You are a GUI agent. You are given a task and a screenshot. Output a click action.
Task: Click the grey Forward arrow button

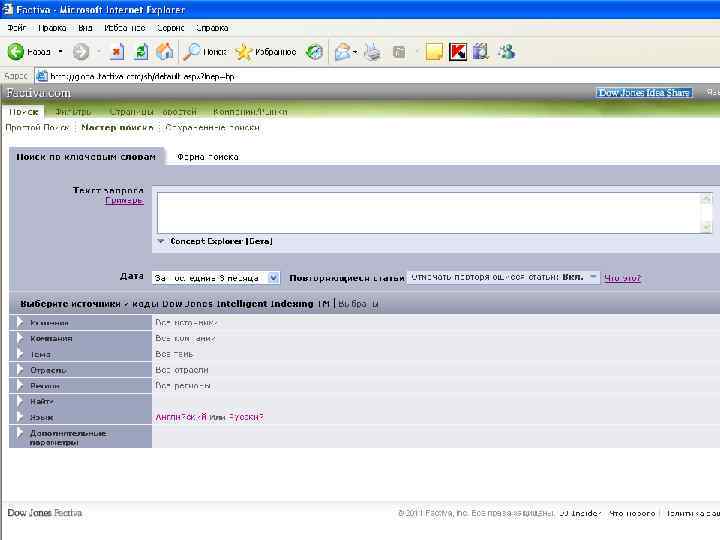(81, 51)
